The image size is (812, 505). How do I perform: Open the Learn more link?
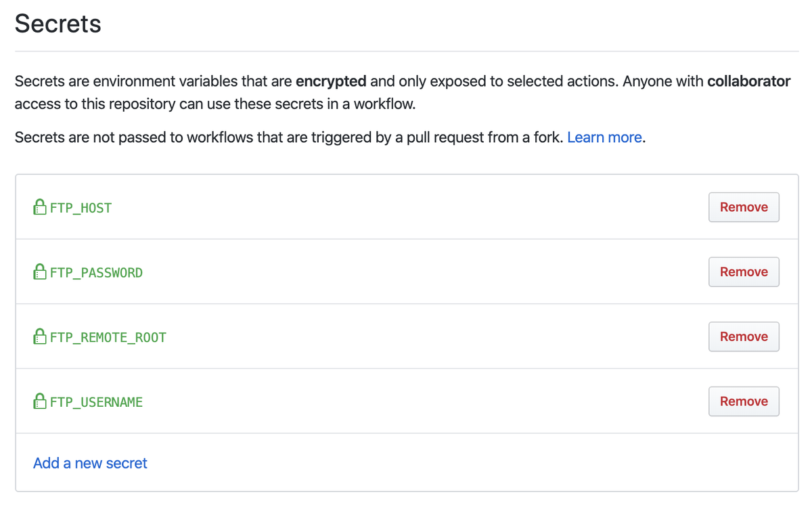[604, 137]
